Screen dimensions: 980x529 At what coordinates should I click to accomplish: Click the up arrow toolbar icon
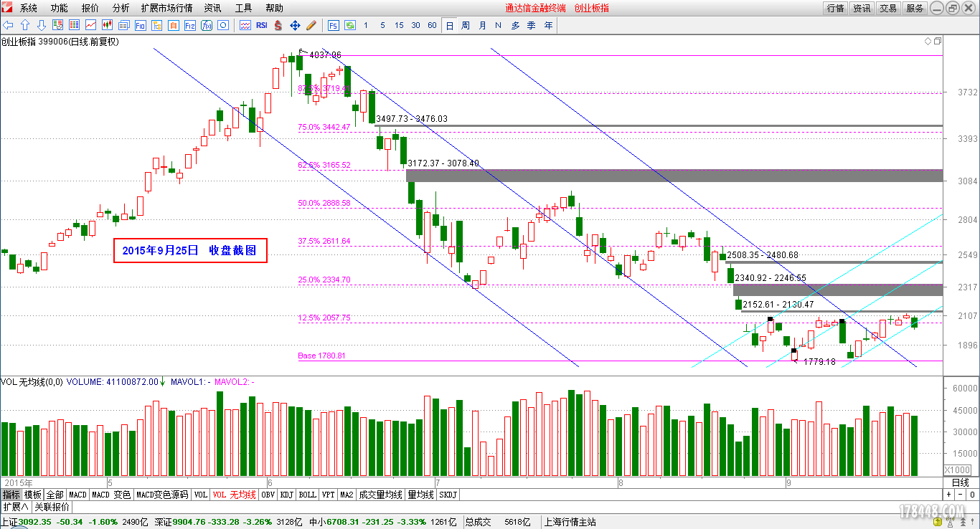[24, 25]
